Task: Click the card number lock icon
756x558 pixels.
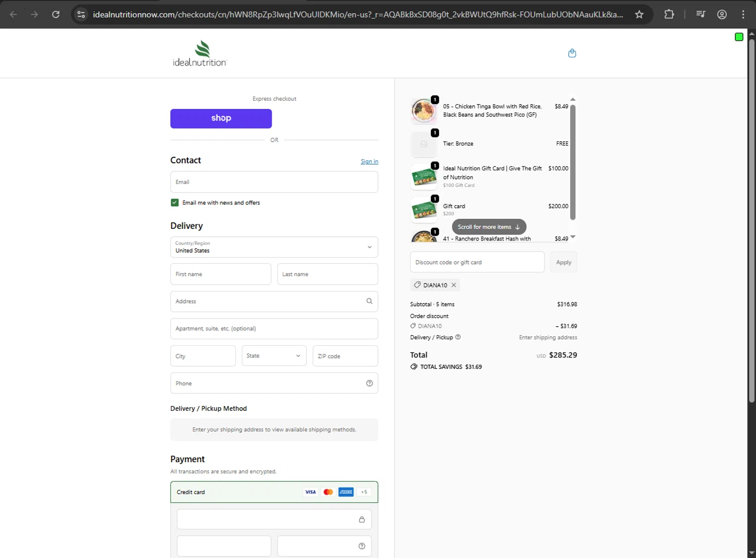Action: tap(361, 519)
